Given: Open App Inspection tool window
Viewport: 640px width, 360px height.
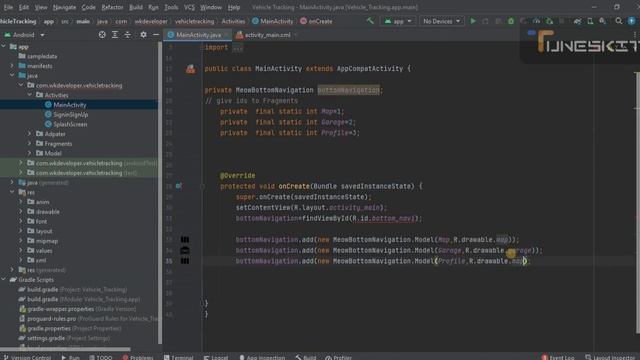Looking at the screenshot, I should (262, 357).
